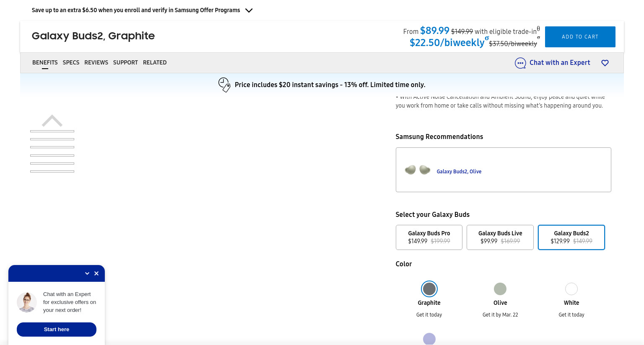Click the chat expert avatar photo
The height and width of the screenshot is (345, 644).
(x=27, y=302)
